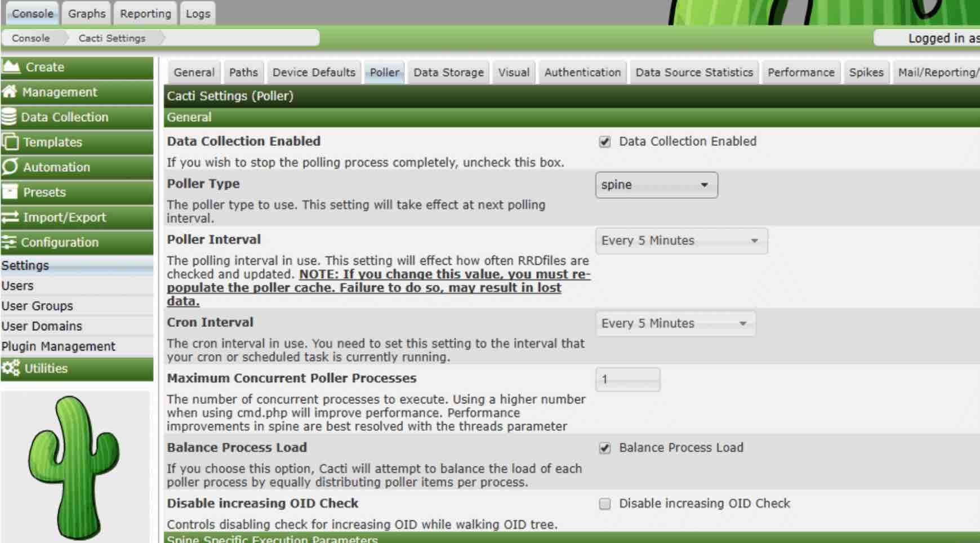
Task: Open the Performance settings tab
Action: click(x=801, y=73)
